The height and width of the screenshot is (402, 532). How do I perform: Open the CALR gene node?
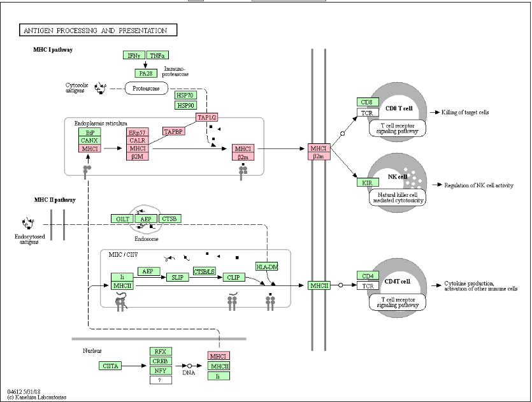(x=137, y=140)
